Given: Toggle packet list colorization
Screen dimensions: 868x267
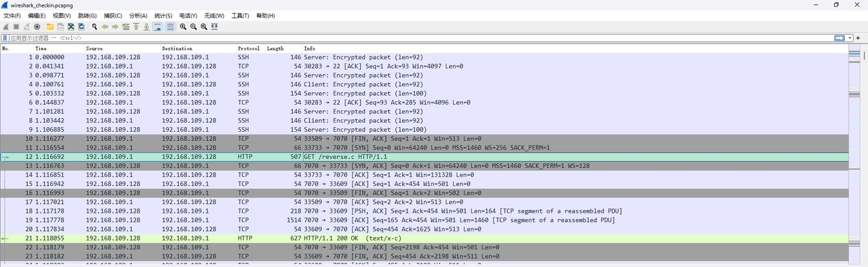Looking at the screenshot, I should tap(170, 26).
